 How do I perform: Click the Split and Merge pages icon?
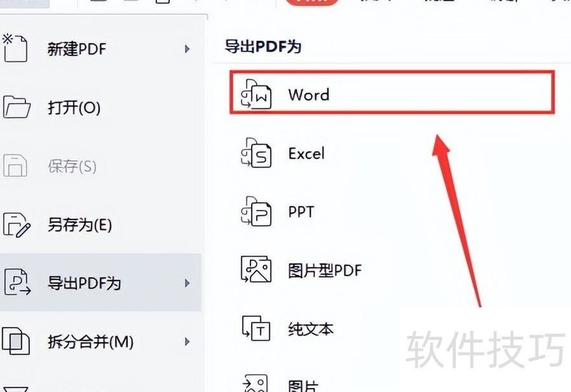tap(16, 341)
